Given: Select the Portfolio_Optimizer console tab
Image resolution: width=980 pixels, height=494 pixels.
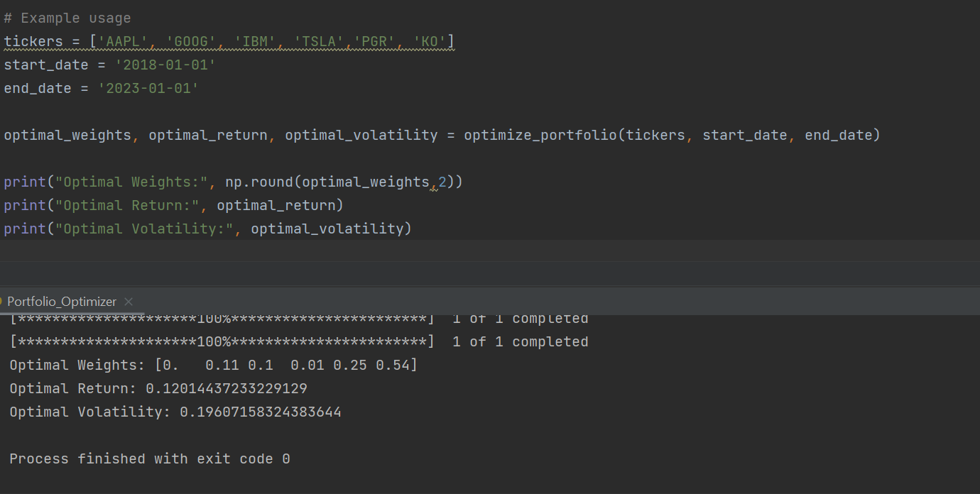Looking at the screenshot, I should [x=61, y=301].
